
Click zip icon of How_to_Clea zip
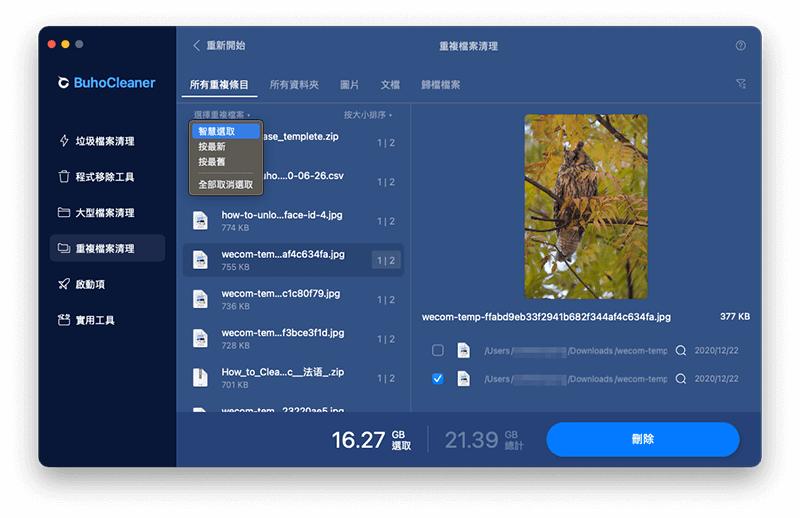click(x=201, y=378)
